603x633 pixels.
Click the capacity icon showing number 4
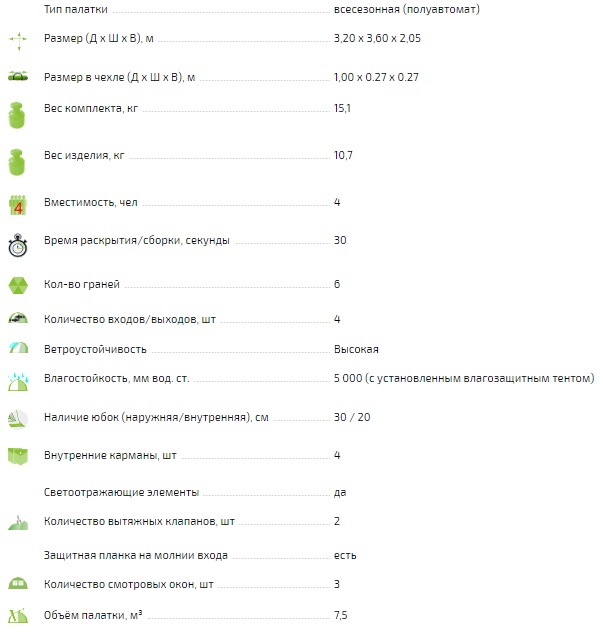(x=18, y=205)
